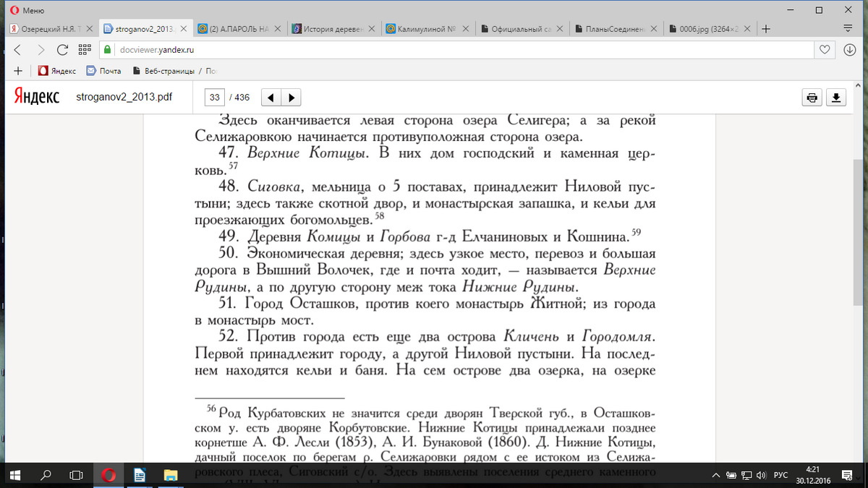The image size is (868, 488).
Task: Close the (2) А.ПАРОЛЬ НА tab
Action: click(278, 29)
